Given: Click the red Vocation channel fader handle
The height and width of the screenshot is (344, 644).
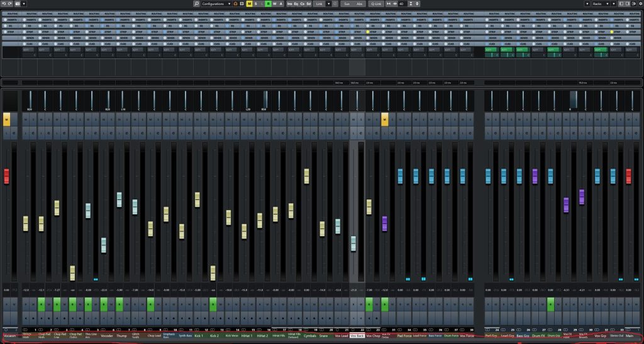Looking at the screenshot, I should (x=6, y=176).
